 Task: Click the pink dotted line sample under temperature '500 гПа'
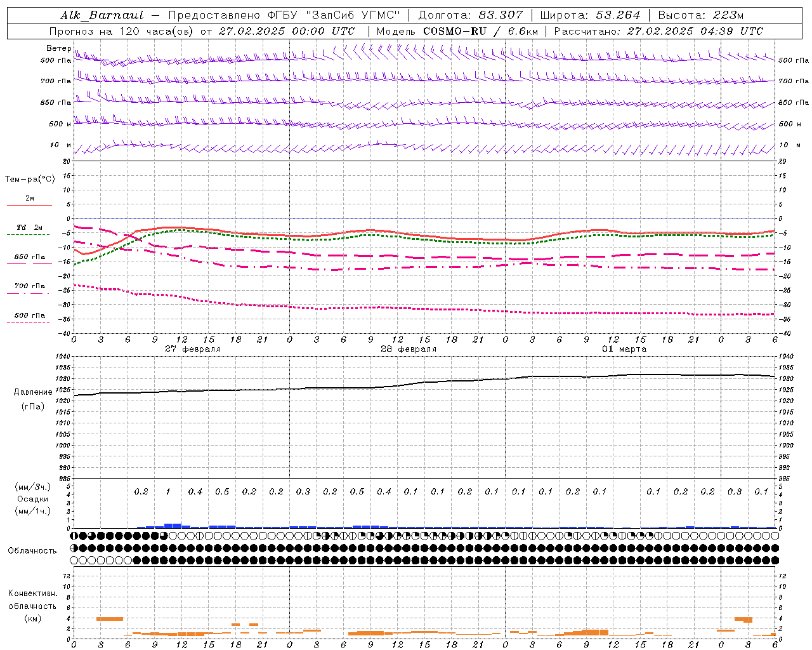[29, 323]
